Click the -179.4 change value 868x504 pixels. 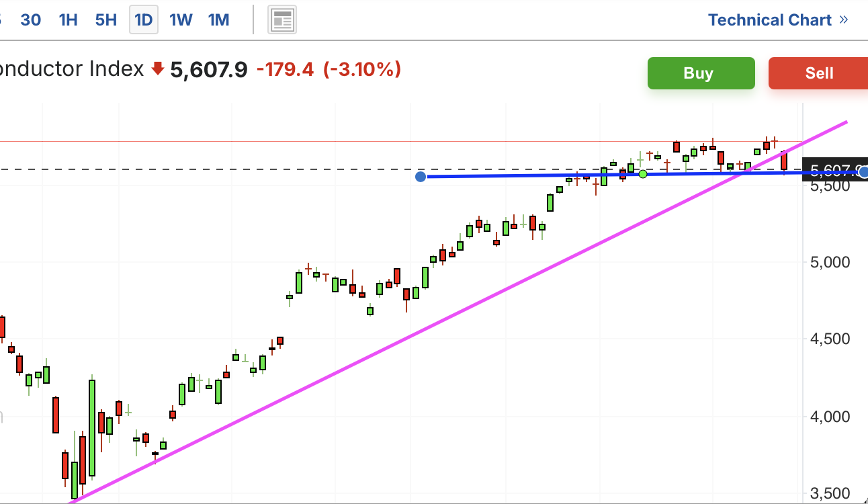click(285, 69)
